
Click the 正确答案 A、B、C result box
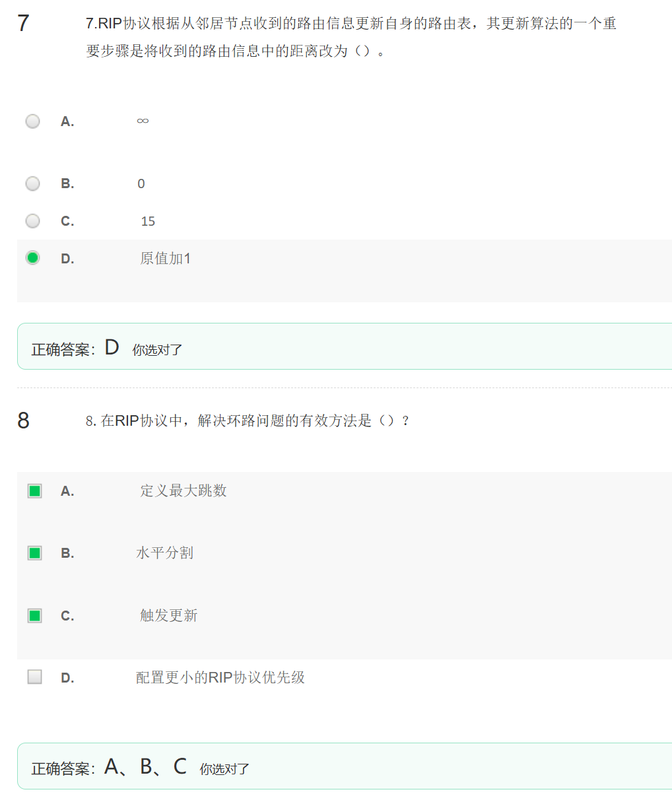coord(345,766)
